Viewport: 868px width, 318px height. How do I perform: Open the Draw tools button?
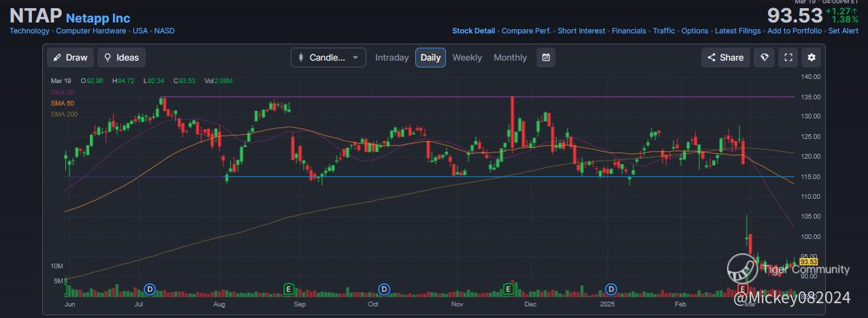(70, 57)
